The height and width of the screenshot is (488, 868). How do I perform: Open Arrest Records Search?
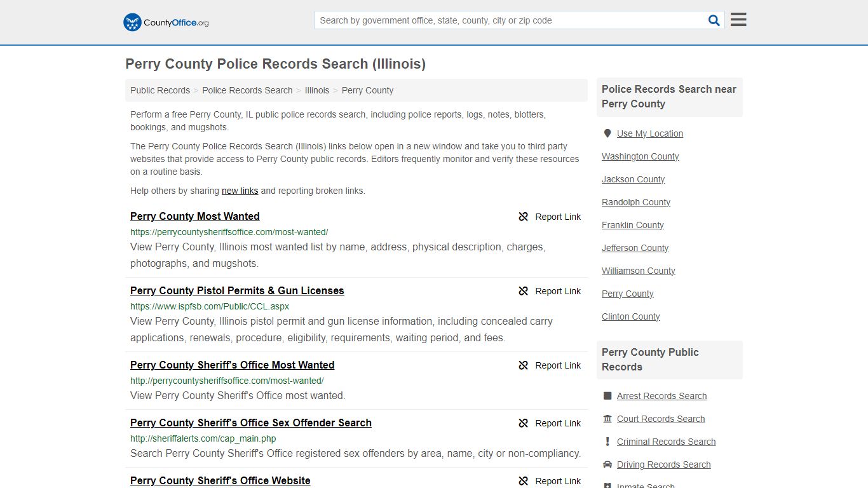(662, 396)
